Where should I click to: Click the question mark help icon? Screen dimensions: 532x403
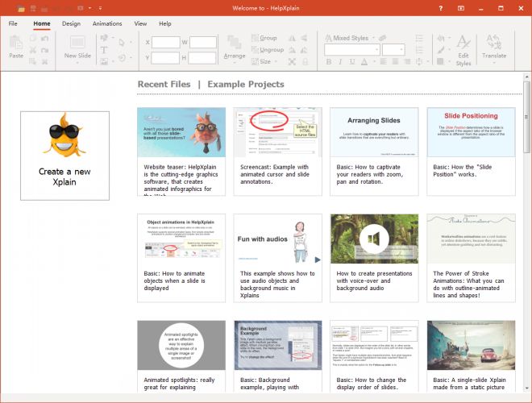[440, 8]
